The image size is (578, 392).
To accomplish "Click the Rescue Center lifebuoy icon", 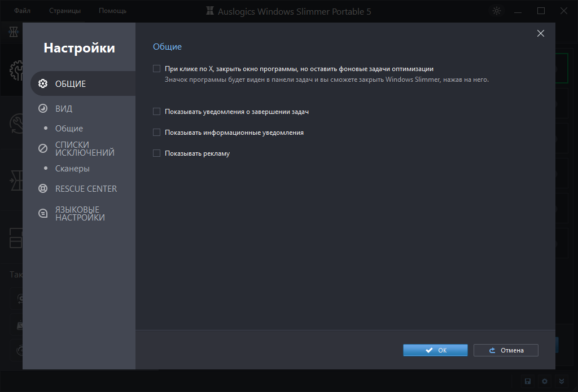I will tap(42, 189).
